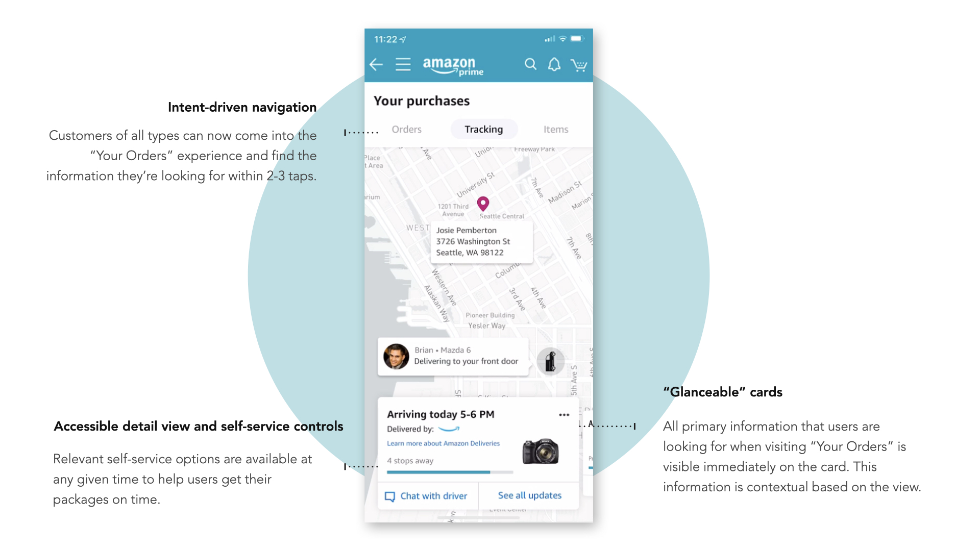Screen dimensions: 980x551
Task: Select the Orders tab
Action: click(x=407, y=129)
